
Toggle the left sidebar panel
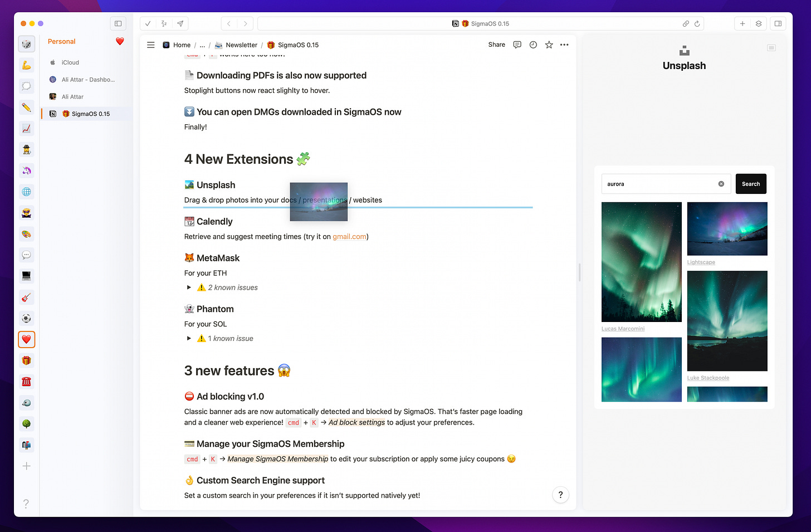(118, 23)
